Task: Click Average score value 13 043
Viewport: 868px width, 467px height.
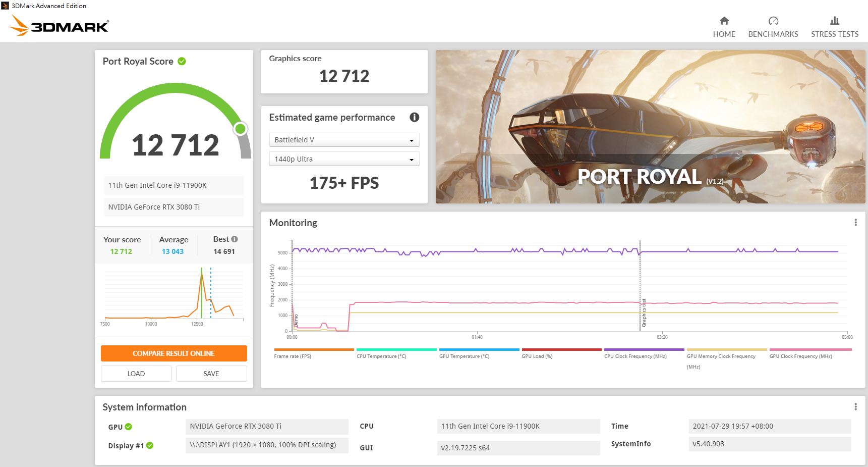Action: tap(172, 251)
